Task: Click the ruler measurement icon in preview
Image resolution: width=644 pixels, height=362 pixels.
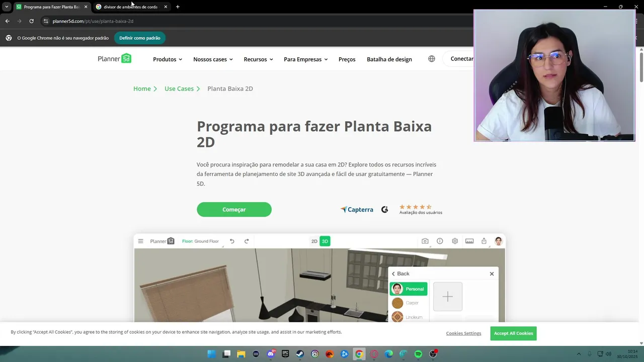Action: pos(469,241)
